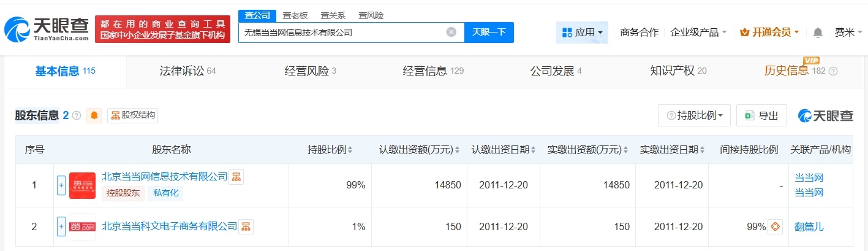Open the notification bell in the header

click(x=818, y=33)
